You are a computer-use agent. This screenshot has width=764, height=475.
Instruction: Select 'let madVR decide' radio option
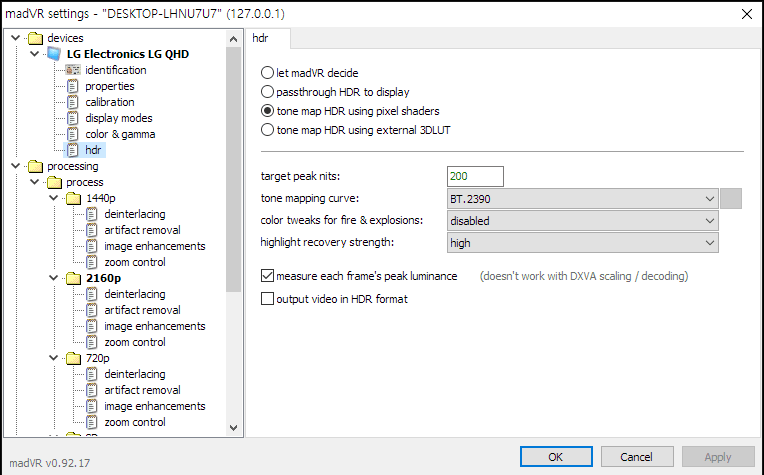click(x=267, y=73)
